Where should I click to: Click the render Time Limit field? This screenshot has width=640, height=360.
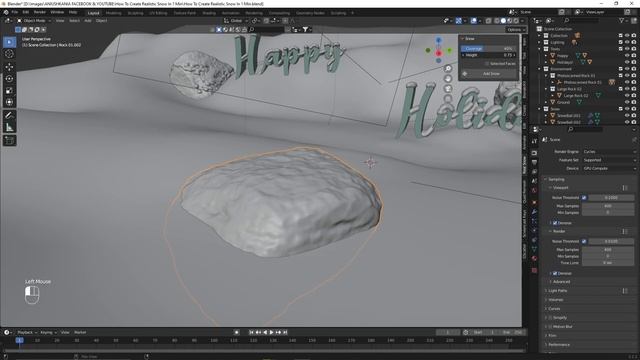pos(608,263)
